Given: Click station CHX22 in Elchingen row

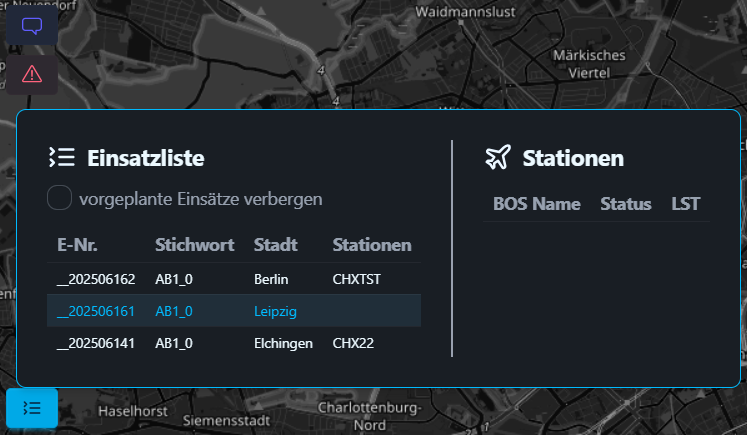Looking at the screenshot, I should 353,344.
